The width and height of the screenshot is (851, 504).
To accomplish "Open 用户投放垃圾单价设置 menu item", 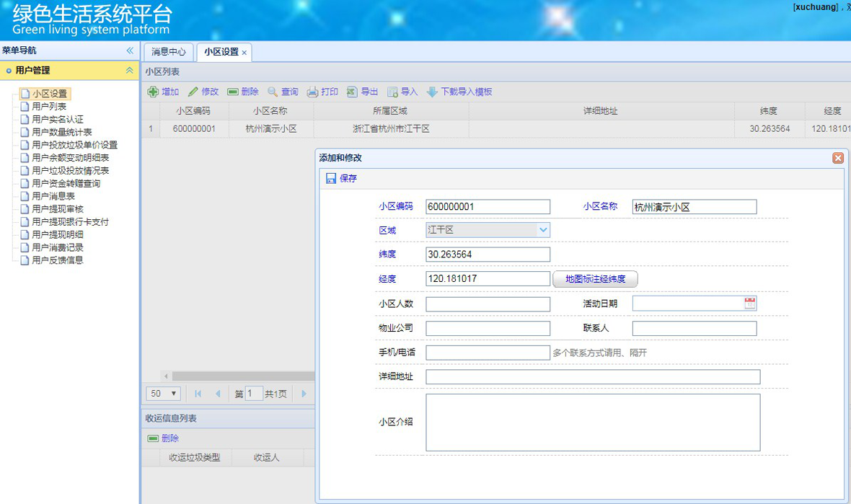I will click(74, 145).
